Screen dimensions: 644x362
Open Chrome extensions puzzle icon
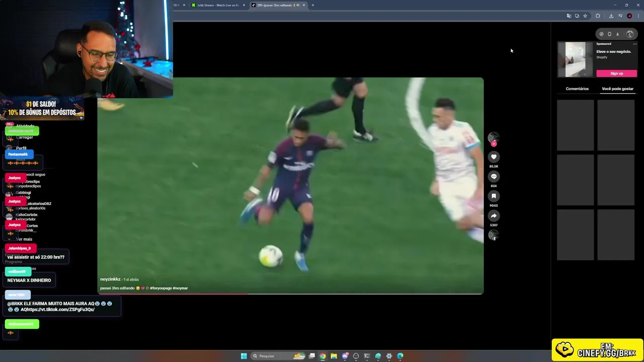point(598,16)
